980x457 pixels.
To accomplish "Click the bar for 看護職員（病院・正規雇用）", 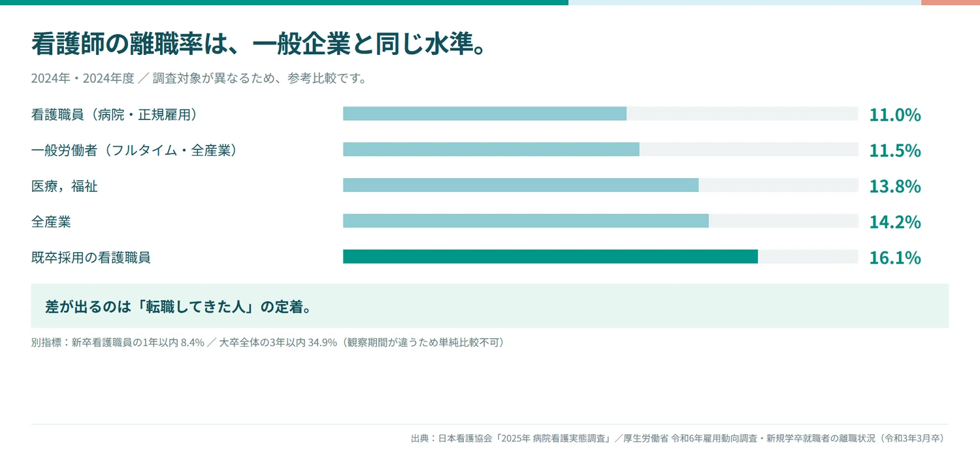I will 485,114.
